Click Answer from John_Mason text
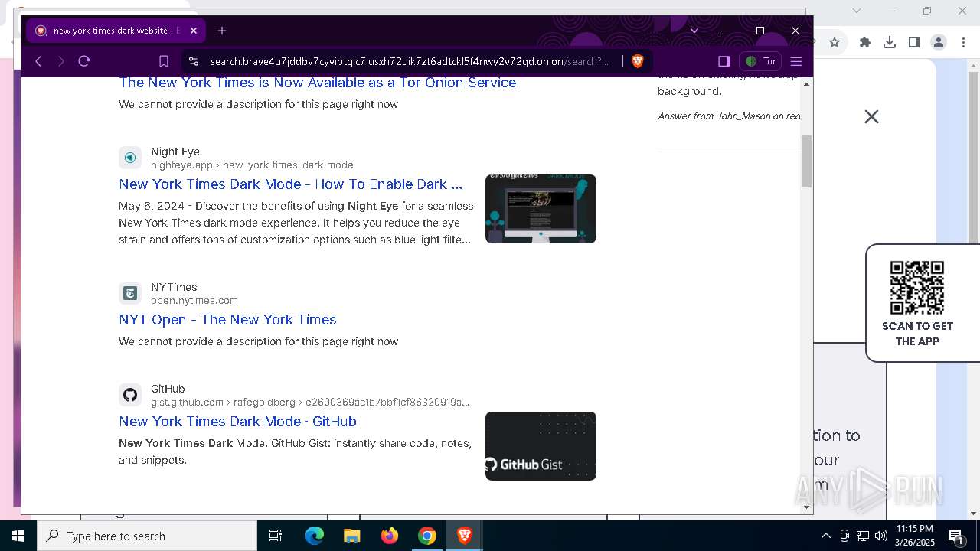980x551 pixels. 729,116
